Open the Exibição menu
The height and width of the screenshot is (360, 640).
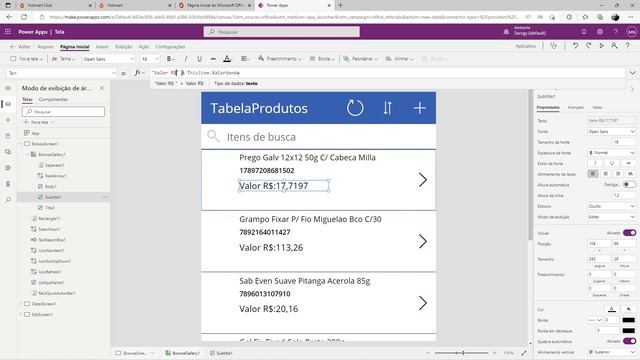(x=123, y=47)
